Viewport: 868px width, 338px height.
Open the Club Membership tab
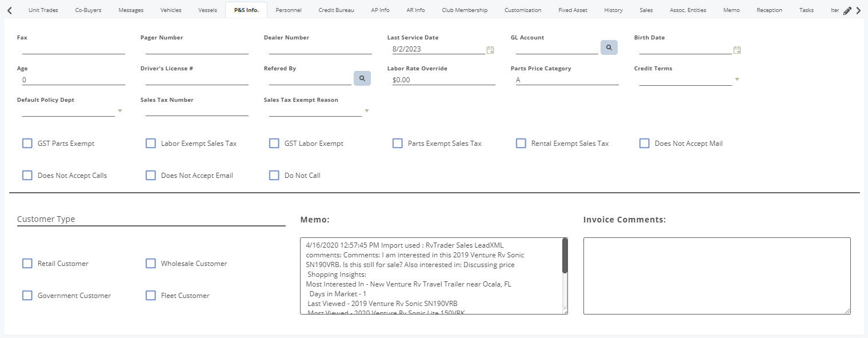(x=465, y=10)
